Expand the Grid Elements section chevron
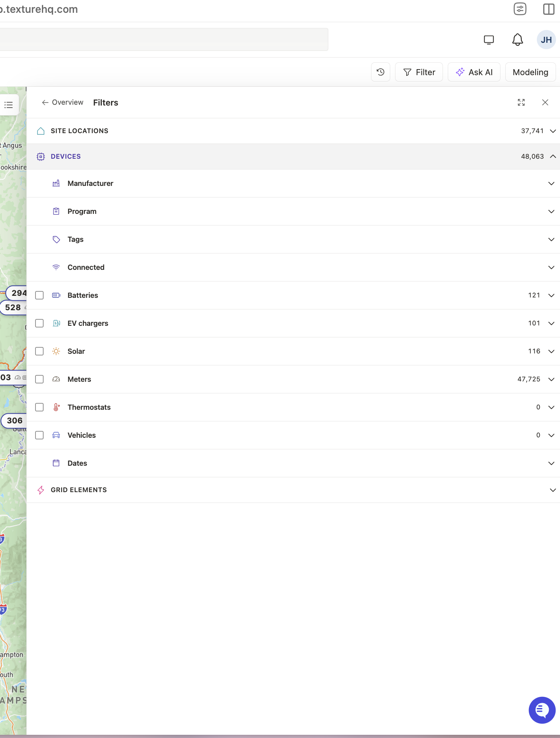 pos(553,490)
